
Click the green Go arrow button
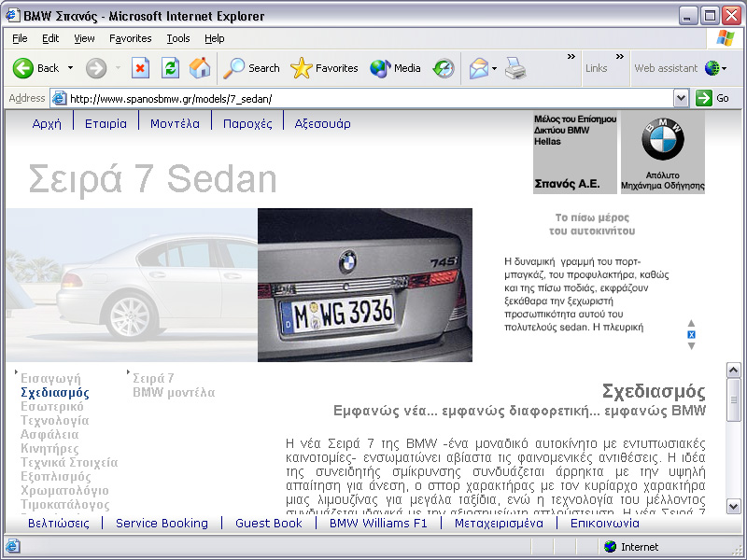pos(704,98)
